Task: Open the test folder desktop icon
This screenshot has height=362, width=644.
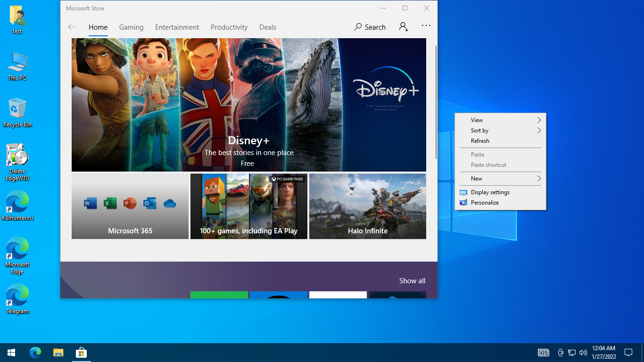Action: (17, 20)
